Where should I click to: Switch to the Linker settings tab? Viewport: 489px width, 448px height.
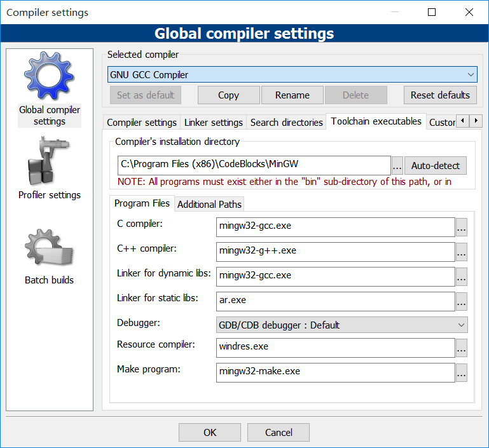click(213, 122)
